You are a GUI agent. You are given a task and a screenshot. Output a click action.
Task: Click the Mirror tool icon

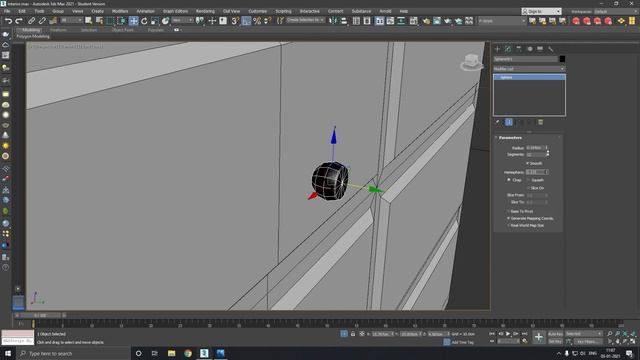pos(333,20)
